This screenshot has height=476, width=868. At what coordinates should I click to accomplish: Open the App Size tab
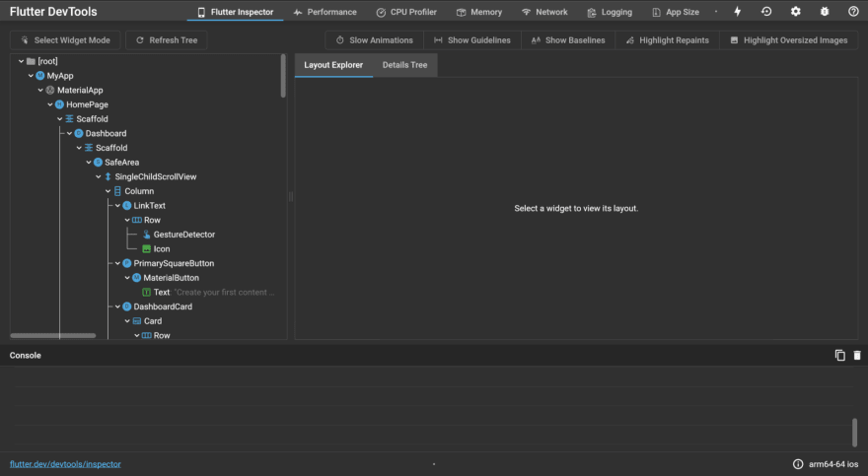(x=676, y=12)
